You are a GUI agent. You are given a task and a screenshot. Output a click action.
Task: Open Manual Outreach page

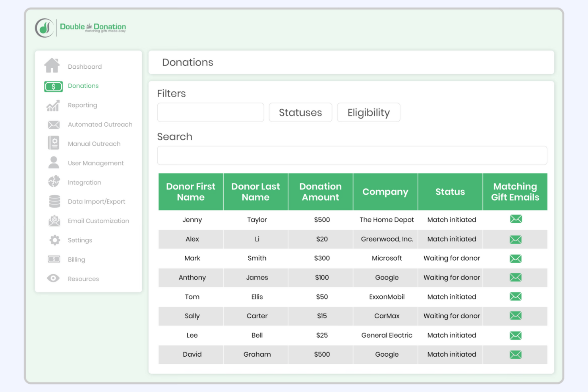[x=94, y=144]
